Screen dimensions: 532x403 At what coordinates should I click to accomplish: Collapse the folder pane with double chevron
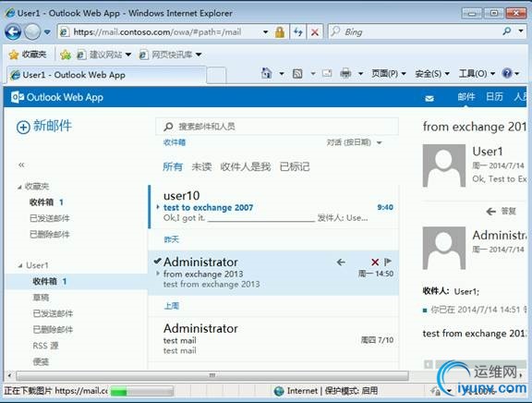[x=21, y=165]
